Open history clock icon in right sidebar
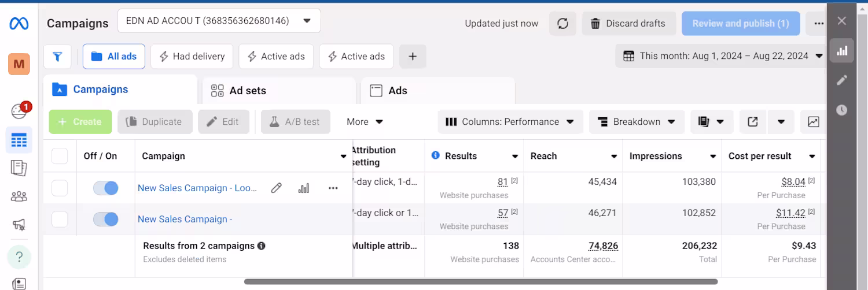The image size is (868, 290). (842, 110)
